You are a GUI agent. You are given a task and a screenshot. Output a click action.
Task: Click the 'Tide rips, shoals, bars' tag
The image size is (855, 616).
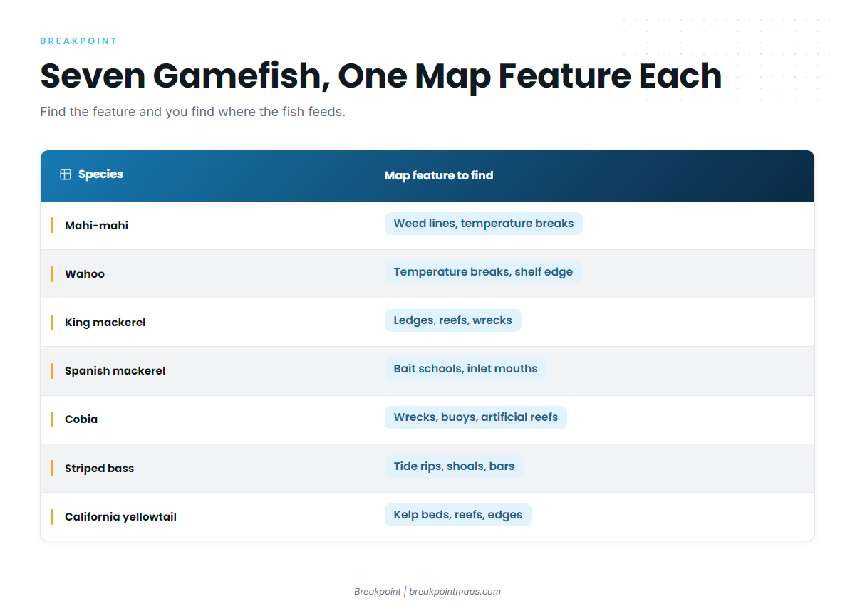point(454,466)
